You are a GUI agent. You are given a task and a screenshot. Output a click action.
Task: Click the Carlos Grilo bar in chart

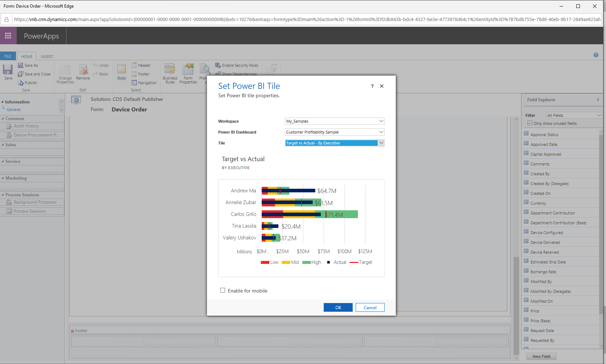310,214
